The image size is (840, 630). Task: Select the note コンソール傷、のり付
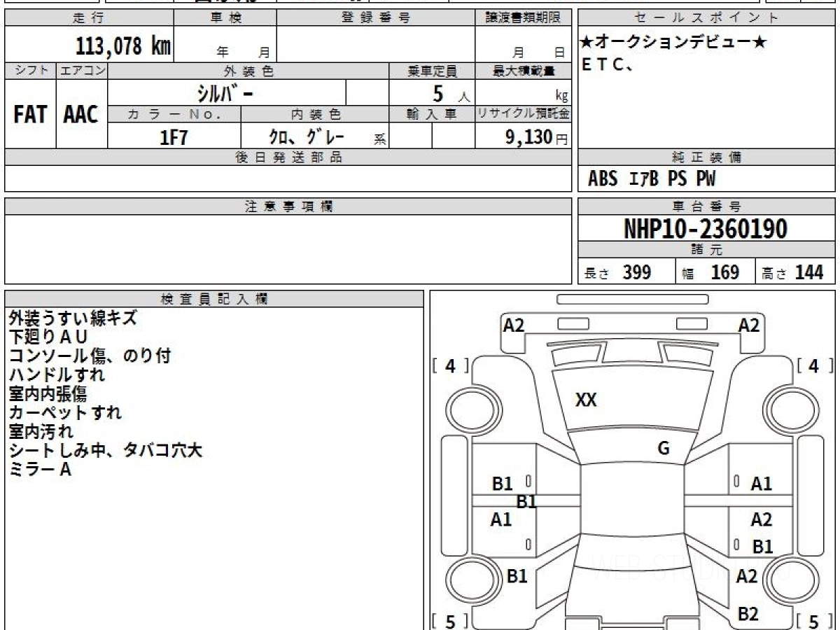90,356
